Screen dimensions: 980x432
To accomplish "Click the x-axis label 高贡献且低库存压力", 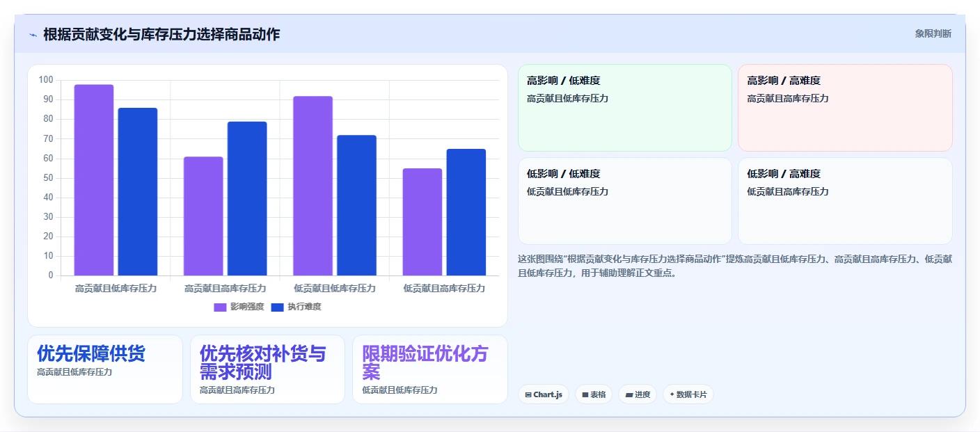I will point(116,288).
